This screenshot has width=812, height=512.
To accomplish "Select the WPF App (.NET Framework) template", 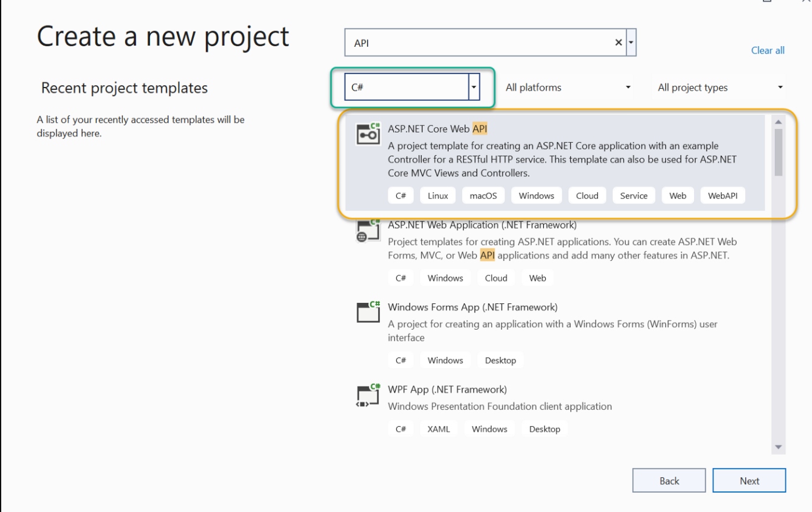I will 447,389.
